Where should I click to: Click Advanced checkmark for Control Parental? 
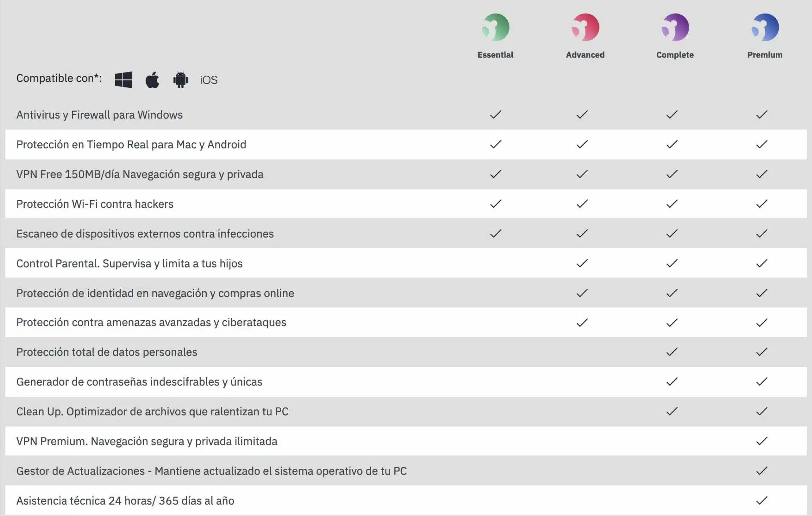point(582,263)
